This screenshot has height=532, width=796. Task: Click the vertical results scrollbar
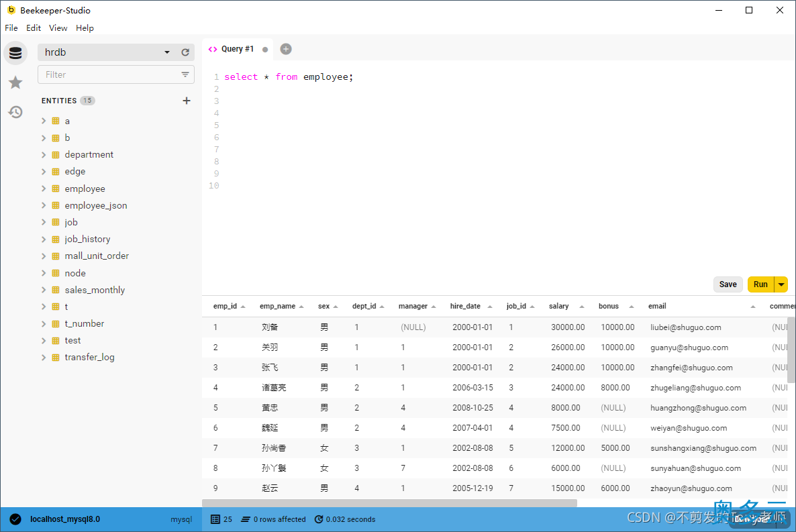tap(791, 350)
